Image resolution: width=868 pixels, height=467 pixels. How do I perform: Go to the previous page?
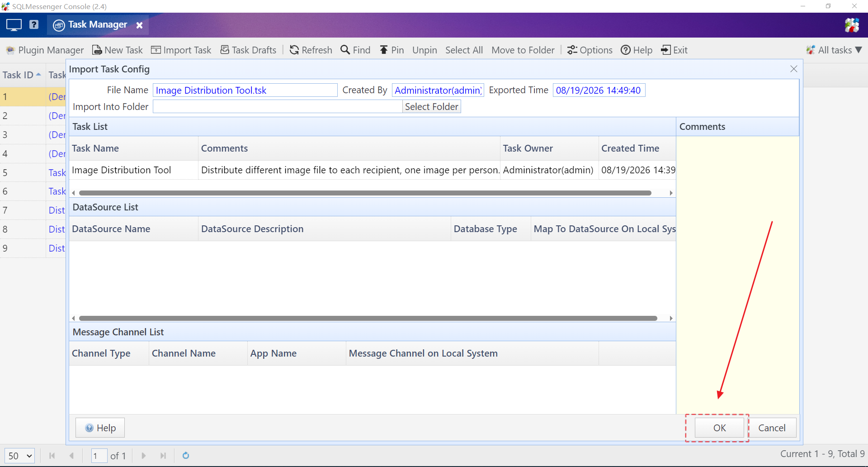71,456
